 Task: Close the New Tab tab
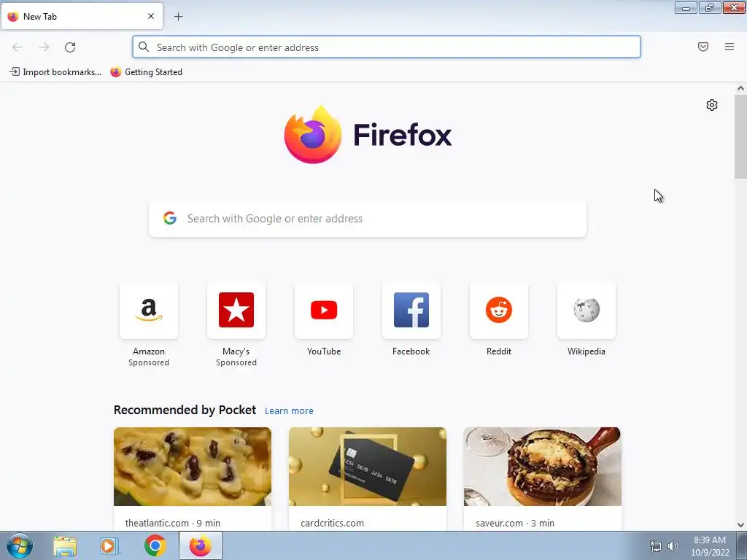pyautogui.click(x=151, y=16)
